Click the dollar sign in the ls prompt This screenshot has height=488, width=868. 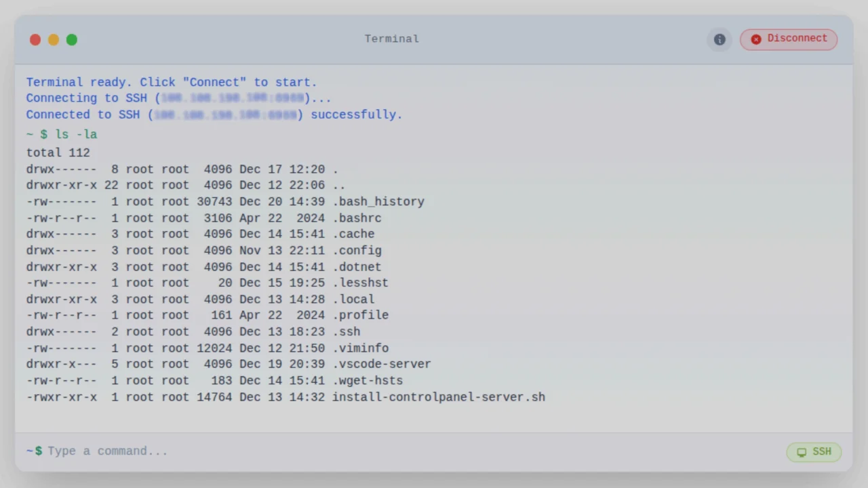[43, 134]
